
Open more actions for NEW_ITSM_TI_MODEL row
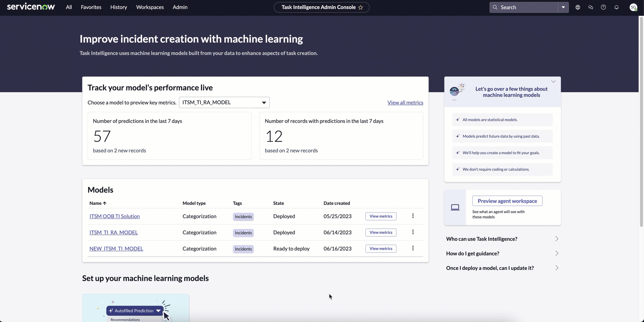[x=413, y=248]
